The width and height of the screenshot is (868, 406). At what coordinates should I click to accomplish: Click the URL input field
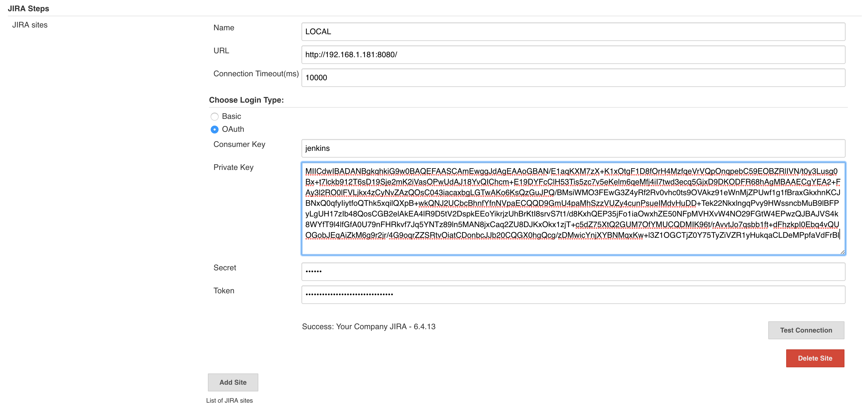[573, 55]
